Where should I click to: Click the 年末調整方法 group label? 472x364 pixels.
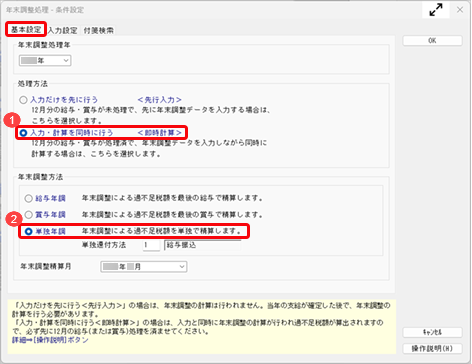tap(40, 177)
